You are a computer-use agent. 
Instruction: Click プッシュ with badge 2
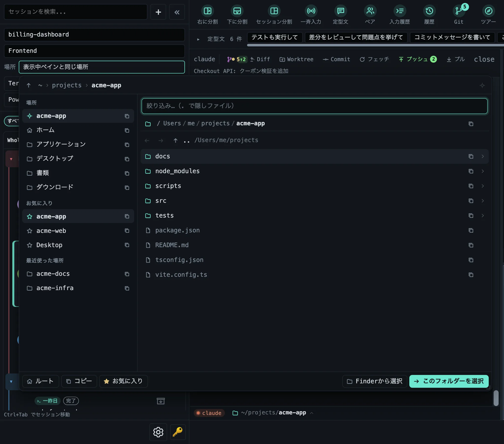click(418, 59)
